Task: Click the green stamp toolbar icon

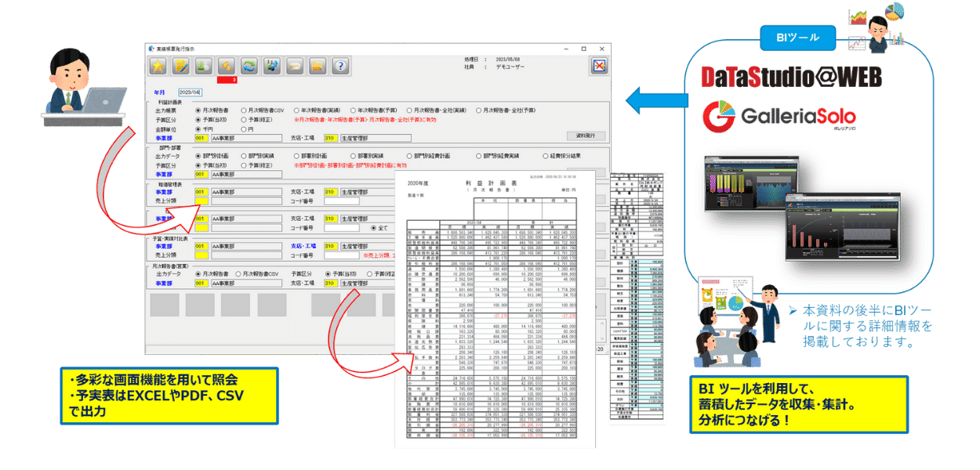Action: pyautogui.click(x=205, y=66)
